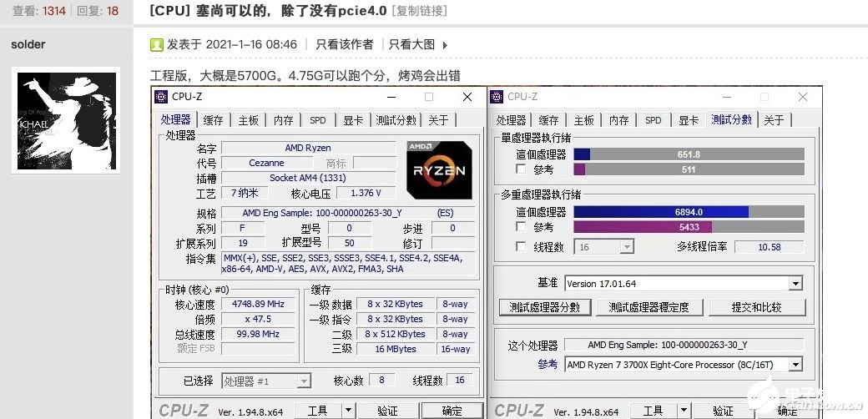Click the 线程数 value 16 in left window
868x419 pixels.
click(x=460, y=381)
